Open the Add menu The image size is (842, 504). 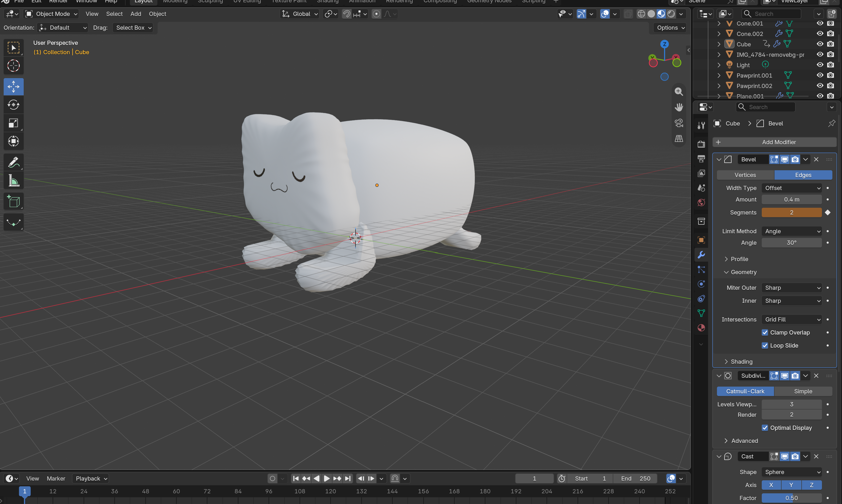point(135,14)
